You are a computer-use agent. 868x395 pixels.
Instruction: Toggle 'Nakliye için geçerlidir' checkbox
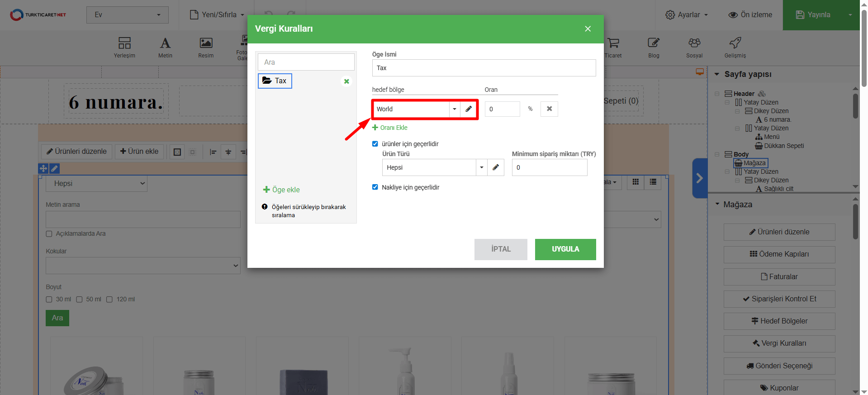pyautogui.click(x=375, y=187)
